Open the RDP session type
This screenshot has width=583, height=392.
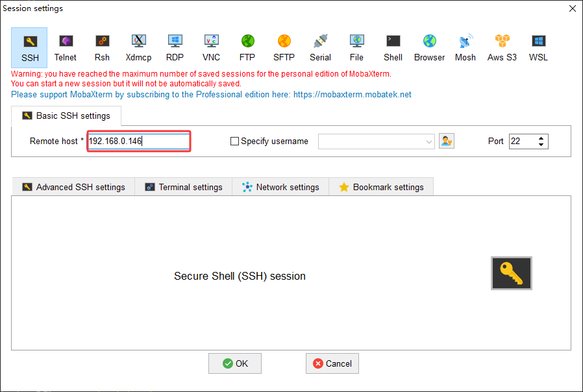click(175, 47)
